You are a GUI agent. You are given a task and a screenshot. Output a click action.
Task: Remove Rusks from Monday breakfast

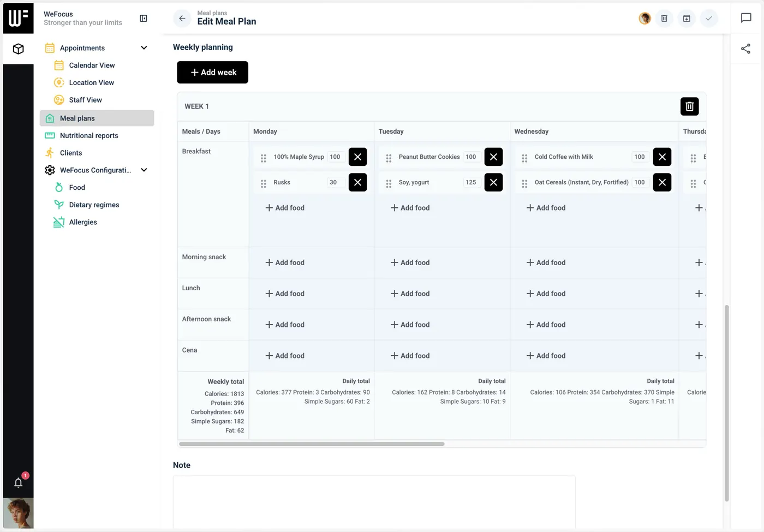[x=357, y=182]
